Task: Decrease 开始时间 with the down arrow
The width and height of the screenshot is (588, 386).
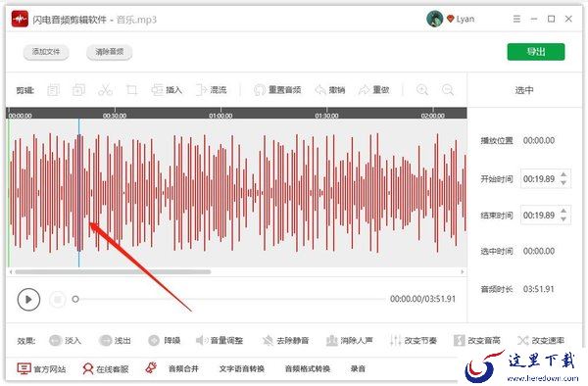Action: pos(563,183)
